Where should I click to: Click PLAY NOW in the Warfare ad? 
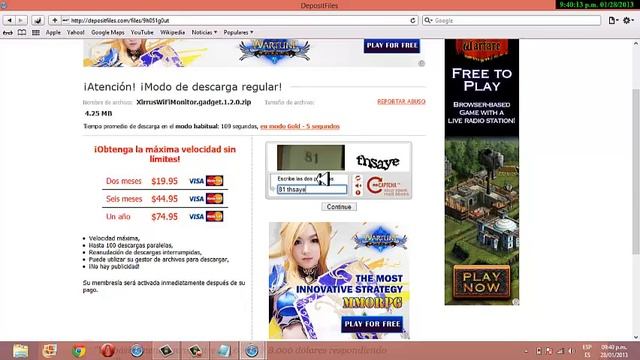(x=482, y=282)
